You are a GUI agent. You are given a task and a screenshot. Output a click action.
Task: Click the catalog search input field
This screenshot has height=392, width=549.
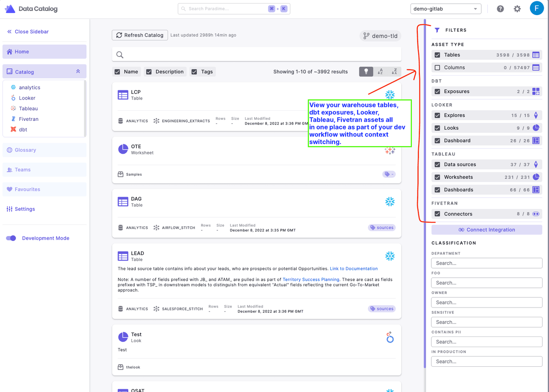[x=257, y=54]
